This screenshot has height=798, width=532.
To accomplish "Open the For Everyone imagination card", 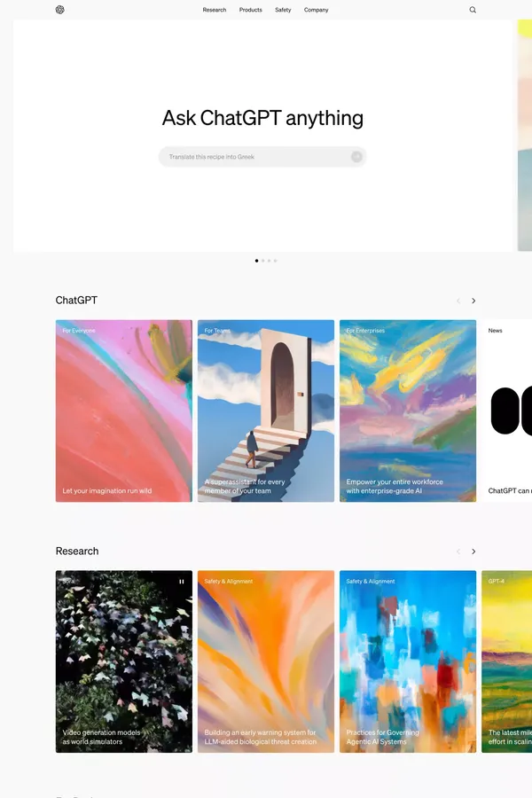I will 124,411.
